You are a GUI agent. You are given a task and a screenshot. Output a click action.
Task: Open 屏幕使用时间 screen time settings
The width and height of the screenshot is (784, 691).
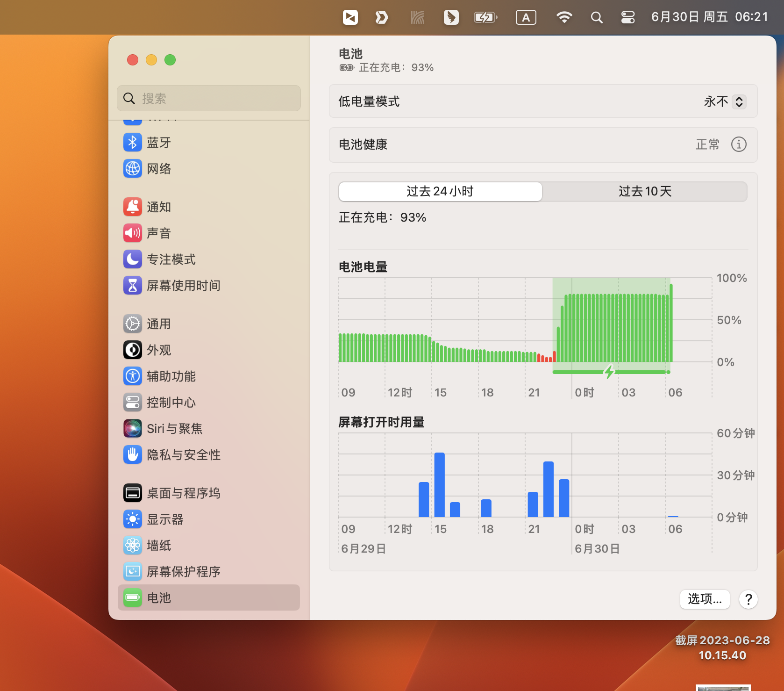pyautogui.click(x=183, y=286)
